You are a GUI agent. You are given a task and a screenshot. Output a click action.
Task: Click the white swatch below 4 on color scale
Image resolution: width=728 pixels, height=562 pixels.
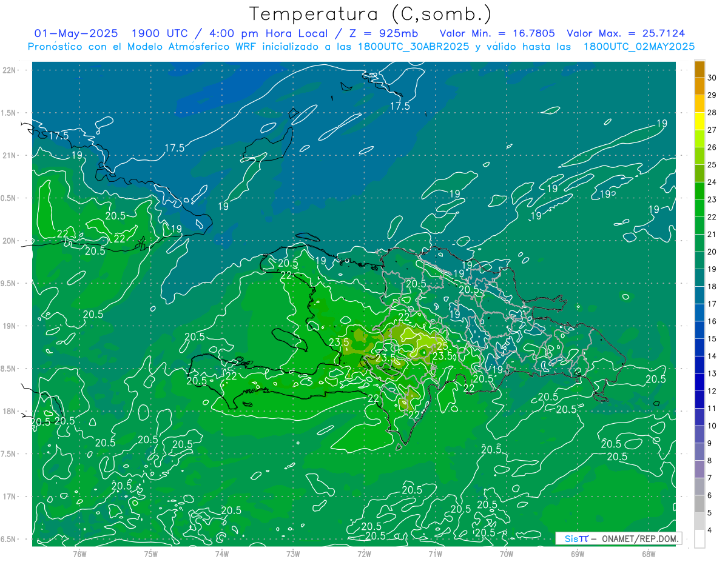click(x=699, y=539)
